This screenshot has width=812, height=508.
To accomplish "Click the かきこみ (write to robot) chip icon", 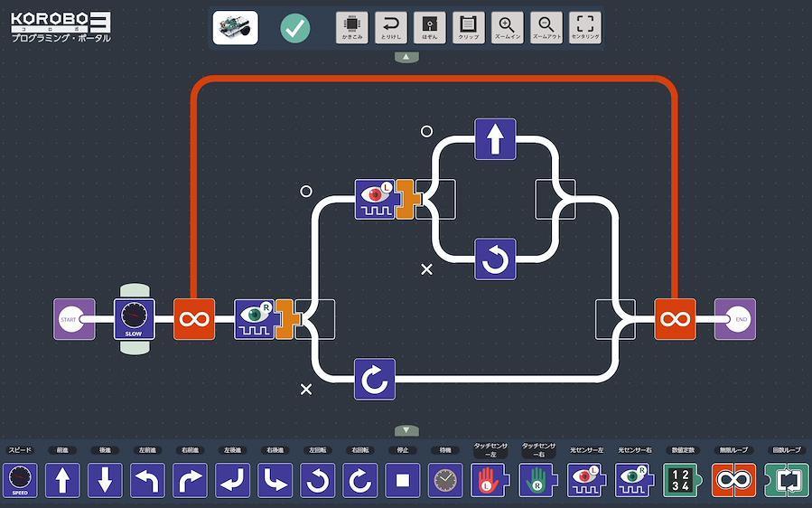I will [x=351, y=28].
